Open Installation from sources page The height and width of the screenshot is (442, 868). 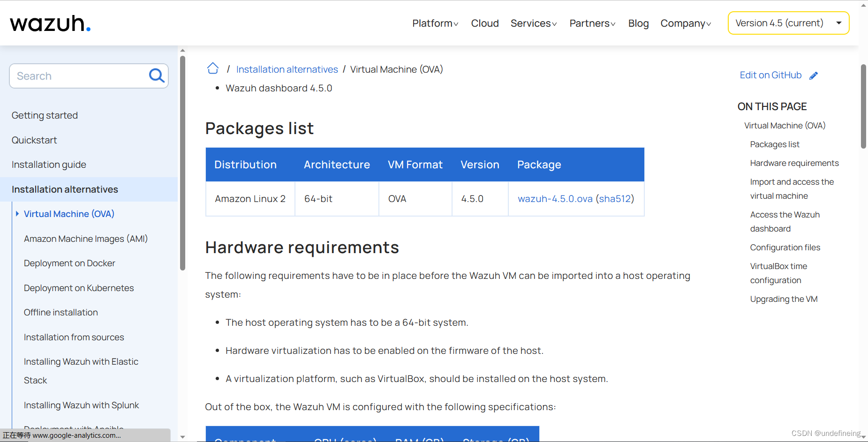click(74, 337)
